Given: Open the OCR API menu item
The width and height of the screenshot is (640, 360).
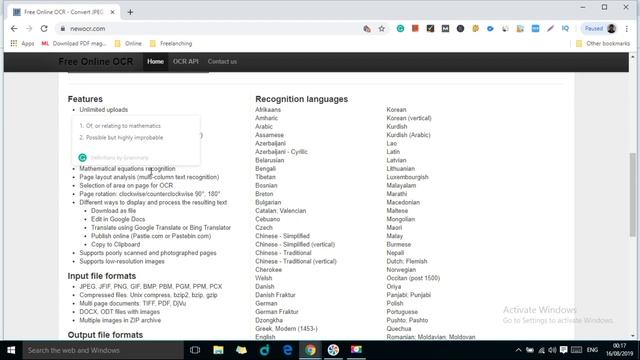Looking at the screenshot, I should 186,62.
